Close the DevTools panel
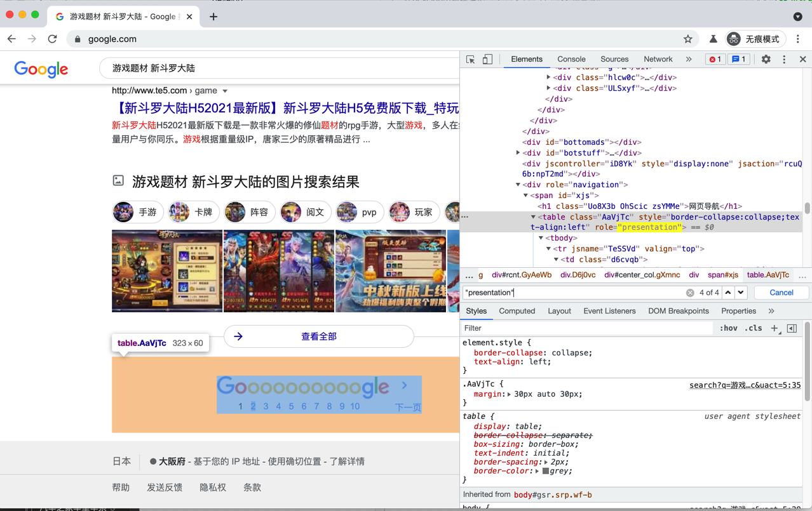Viewport: 812px width, 511px height. pyautogui.click(x=802, y=59)
